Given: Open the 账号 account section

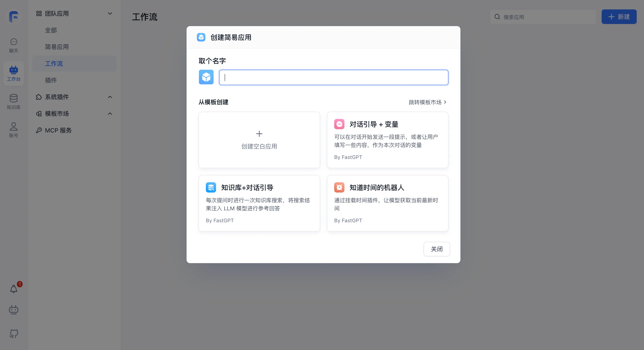Looking at the screenshot, I should [x=13, y=129].
